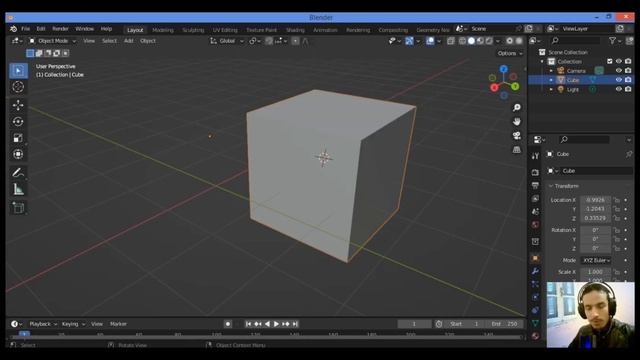This screenshot has height=360, width=640.
Task: Select the Scale tool
Action: 18,138
